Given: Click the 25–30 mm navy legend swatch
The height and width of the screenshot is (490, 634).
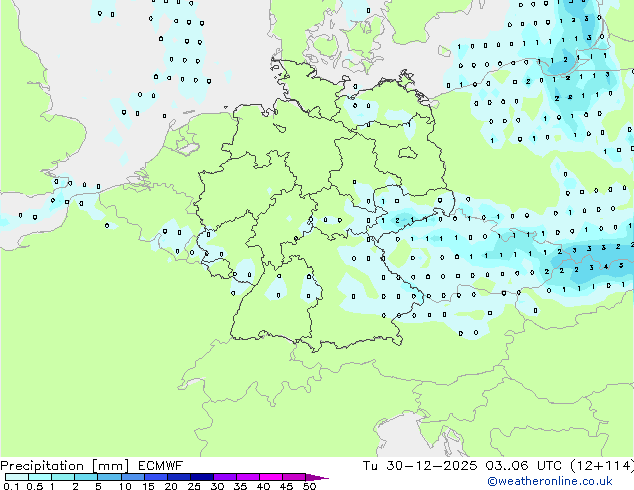Looking at the screenshot, I should point(201,477).
